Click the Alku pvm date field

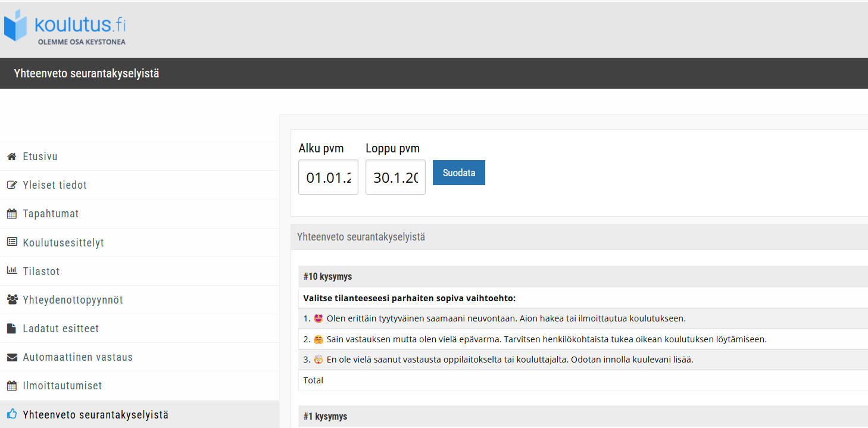click(x=328, y=177)
